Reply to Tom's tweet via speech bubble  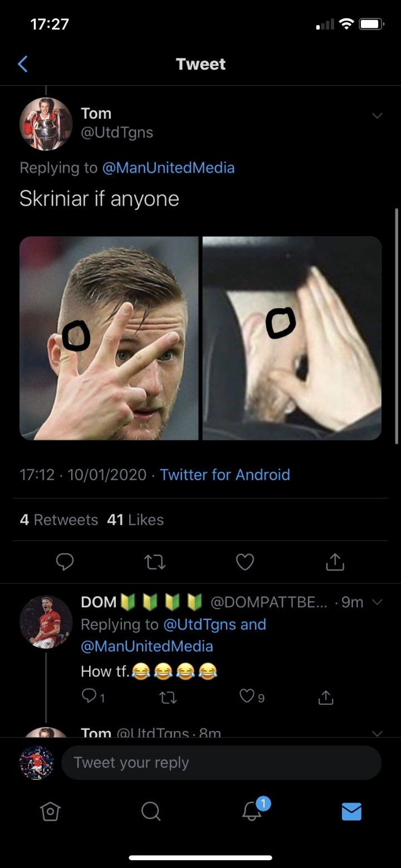(x=65, y=562)
